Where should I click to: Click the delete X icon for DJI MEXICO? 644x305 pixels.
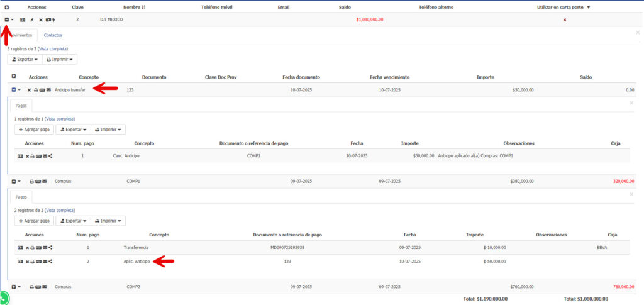coord(40,19)
